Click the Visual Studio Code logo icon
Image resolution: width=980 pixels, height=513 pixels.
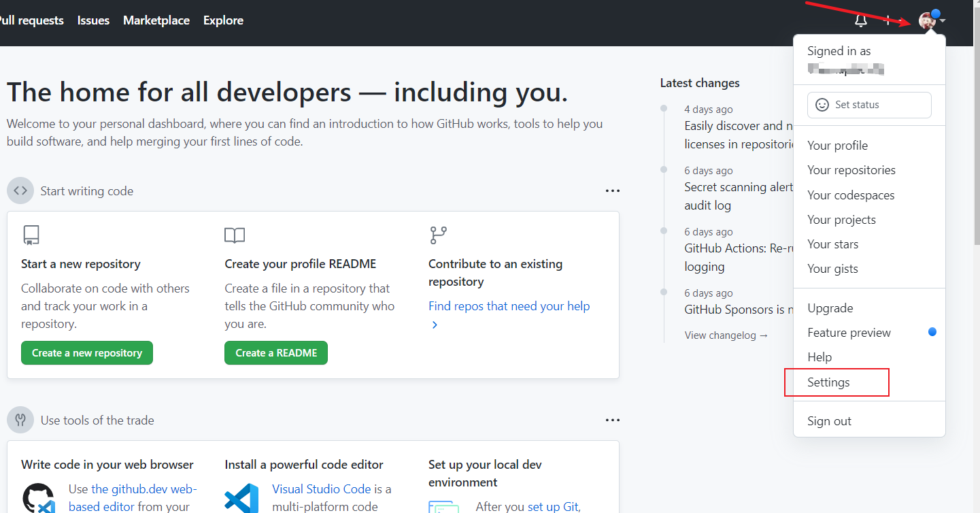coord(241,499)
